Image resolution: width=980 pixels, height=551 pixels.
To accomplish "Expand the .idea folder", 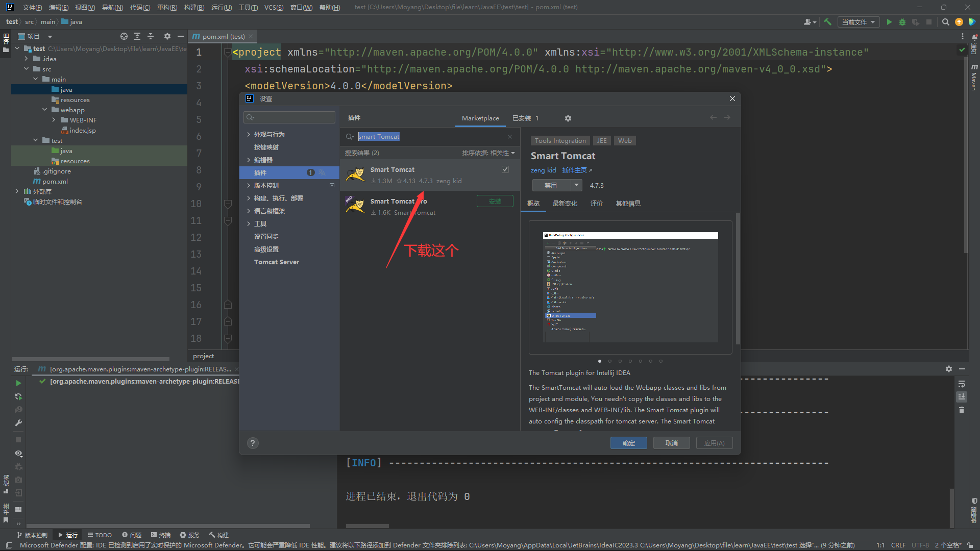I will tap(26, 59).
